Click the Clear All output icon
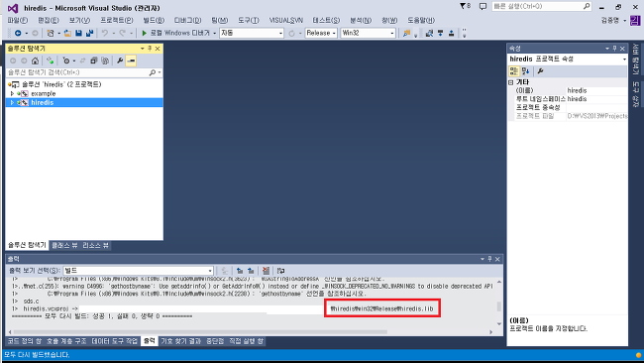 [x=266, y=271]
